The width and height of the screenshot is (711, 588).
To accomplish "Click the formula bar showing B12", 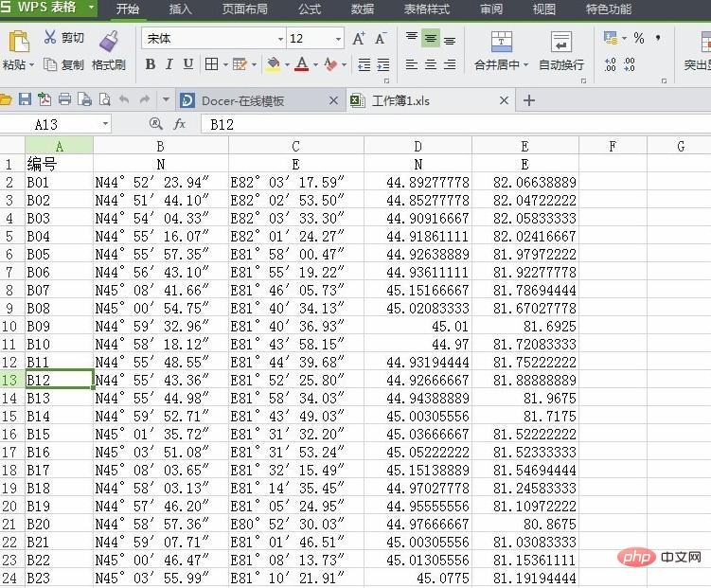I will pyautogui.click(x=455, y=124).
